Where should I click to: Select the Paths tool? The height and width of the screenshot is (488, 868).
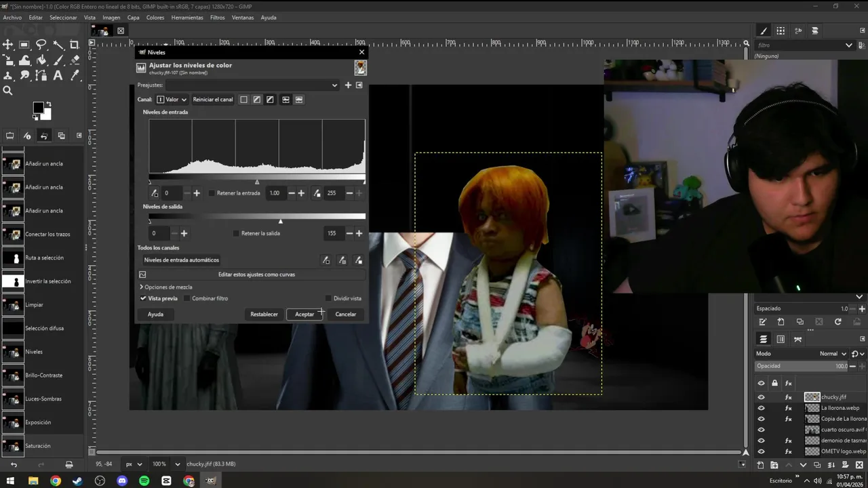[41, 76]
